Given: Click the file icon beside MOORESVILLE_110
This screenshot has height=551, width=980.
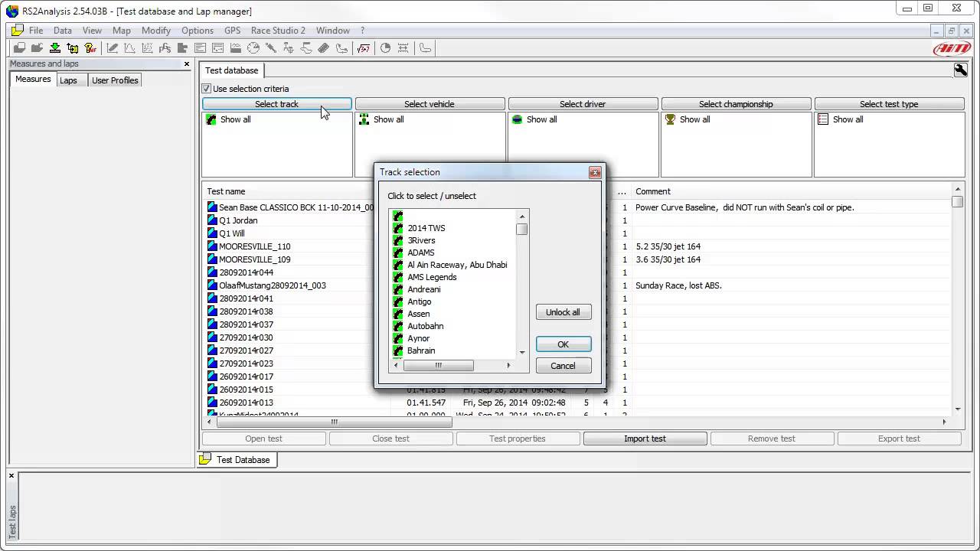Looking at the screenshot, I should 212,246.
